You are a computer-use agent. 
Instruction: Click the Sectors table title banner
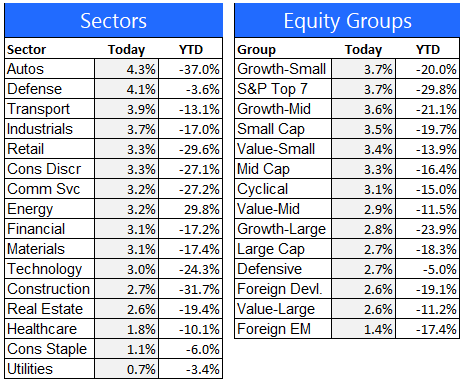[114, 20]
